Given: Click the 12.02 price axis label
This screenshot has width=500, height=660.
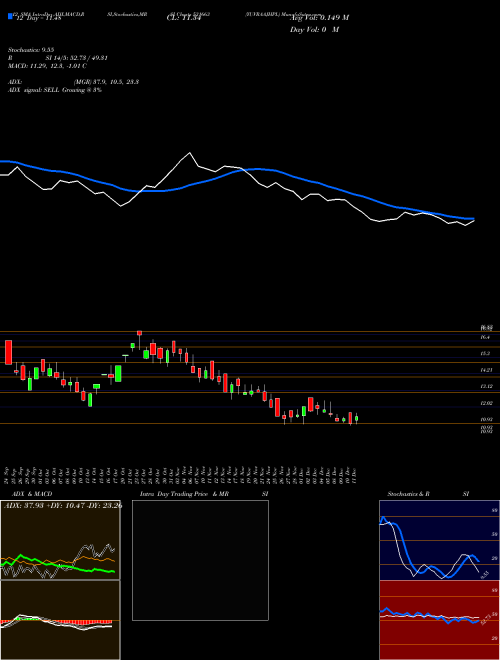Looking at the screenshot, I should [x=486, y=403].
